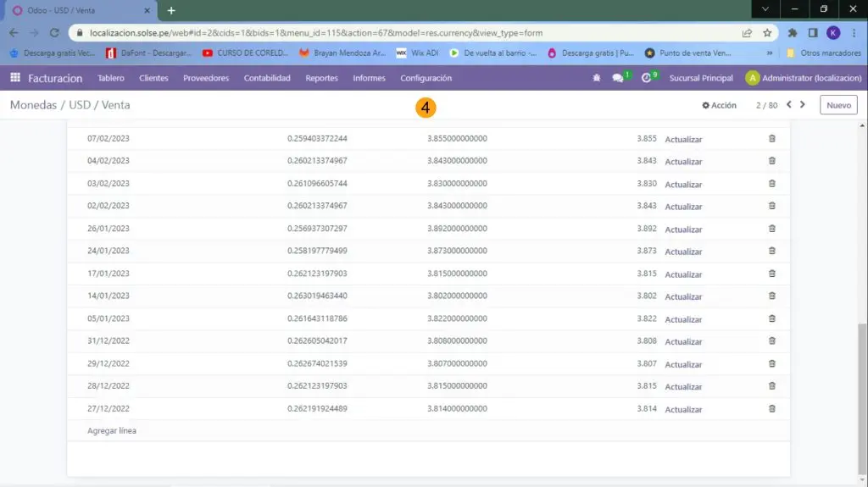
Task: Show hidden bookmarks with chevron
Action: click(770, 53)
